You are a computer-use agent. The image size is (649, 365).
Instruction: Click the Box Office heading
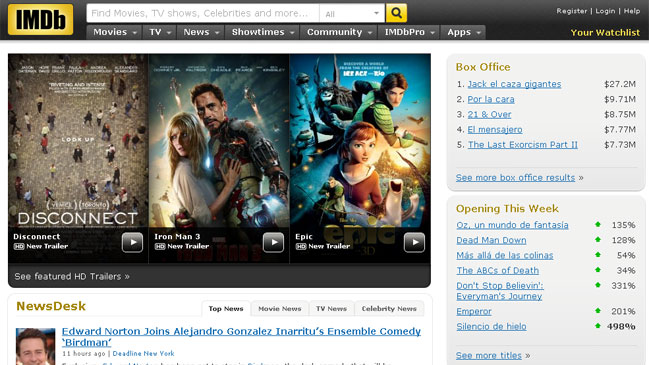(483, 67)
